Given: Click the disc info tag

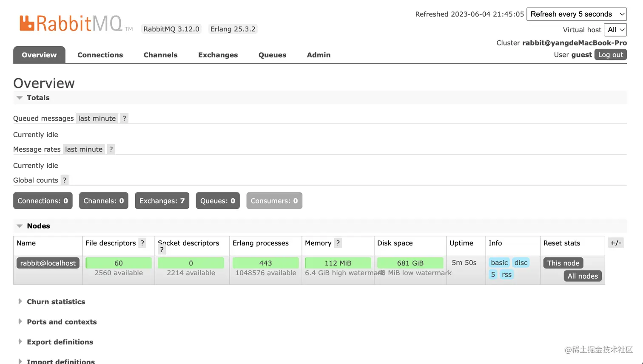Looking at the screenshot, I should coord(521,262).
